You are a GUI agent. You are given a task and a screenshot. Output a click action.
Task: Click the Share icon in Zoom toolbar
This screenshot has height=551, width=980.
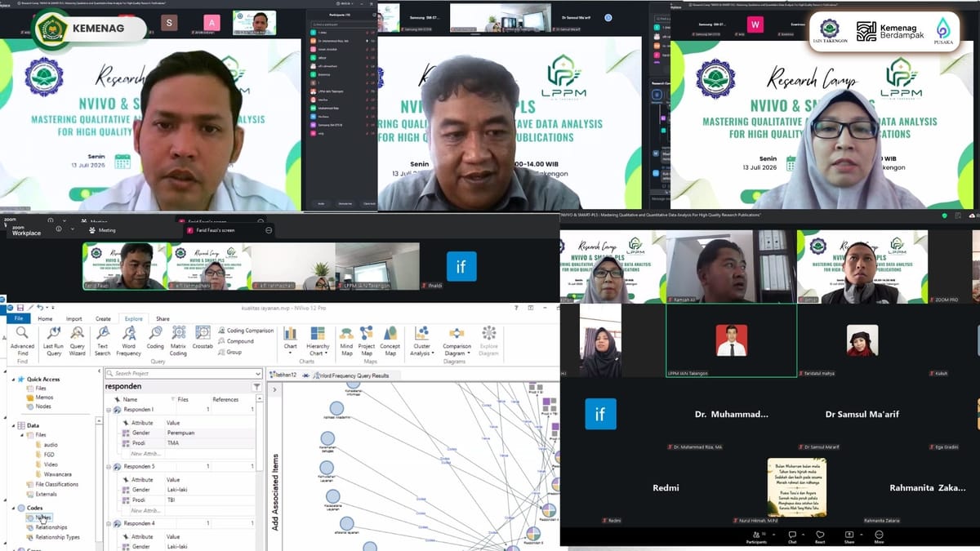(849, 536)
